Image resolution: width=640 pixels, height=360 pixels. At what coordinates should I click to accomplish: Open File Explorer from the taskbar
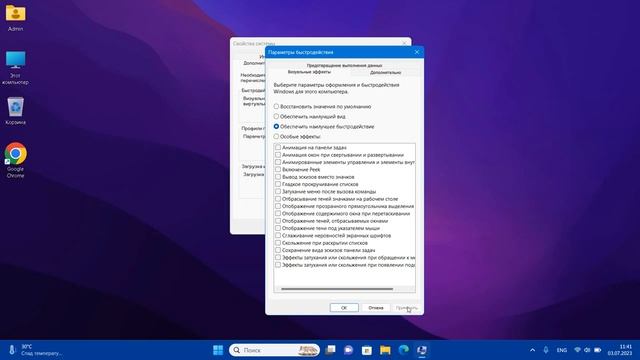(x=385, y=350)
